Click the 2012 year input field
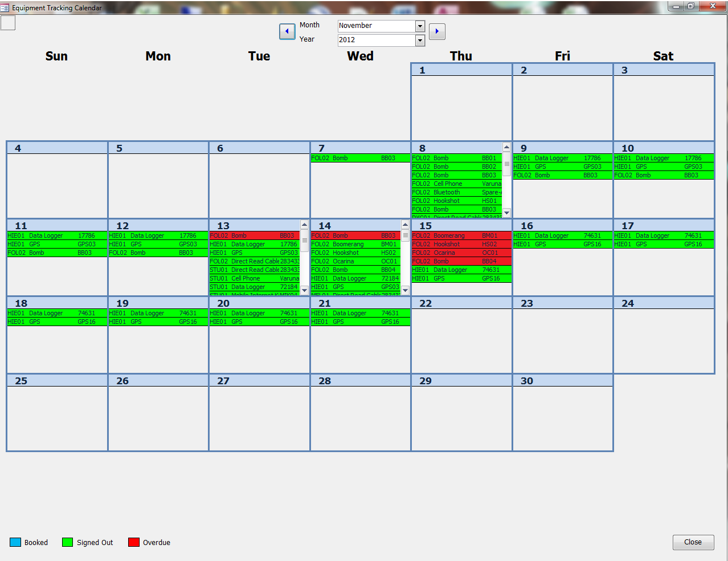This screenshot has height=561, width=728. 376,40
